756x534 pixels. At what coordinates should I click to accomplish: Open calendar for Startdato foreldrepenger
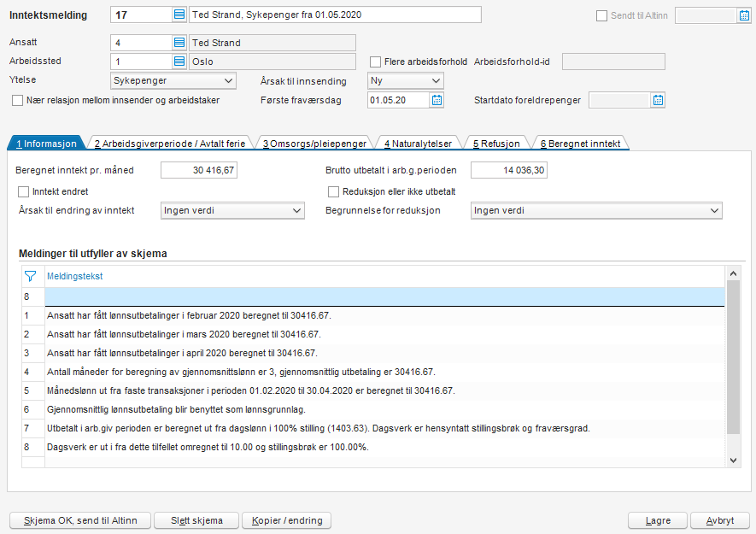658,100
